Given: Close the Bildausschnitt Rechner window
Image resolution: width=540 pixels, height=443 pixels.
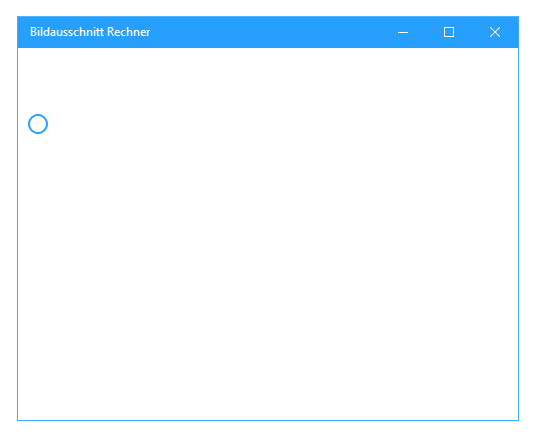Looking at the screenshot, I should click(x=495, y=32).
